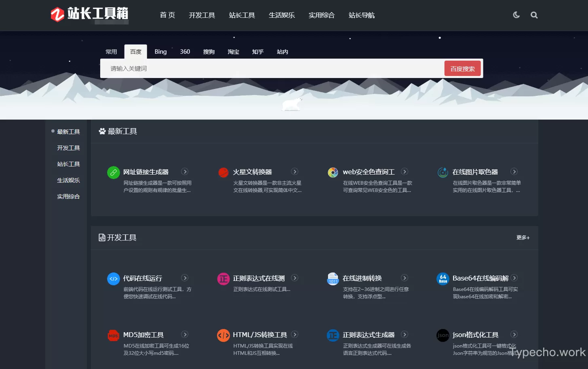Screen dimensions: 588x369
Task: Open 站长导航 in the top menu
Action: pyautogui.click(x=361, y=15)
